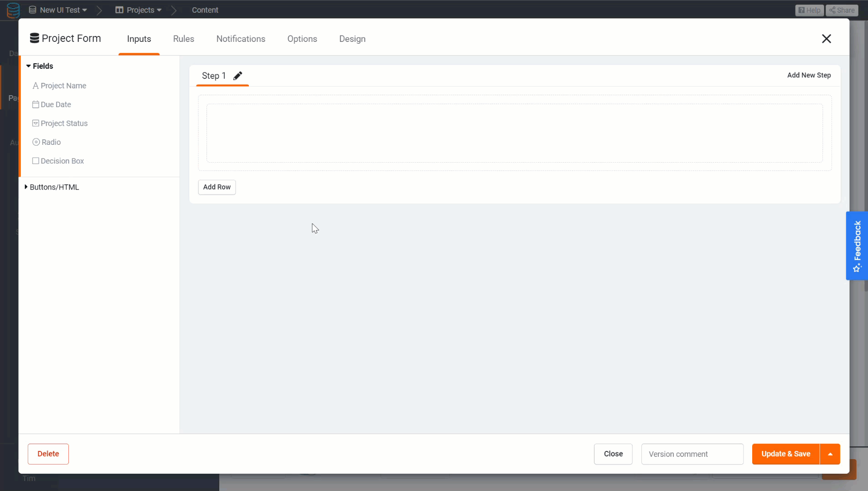Click the text icon beside Project Name
The height and width of the screenshot is (491, 868).
coord(36,86)
